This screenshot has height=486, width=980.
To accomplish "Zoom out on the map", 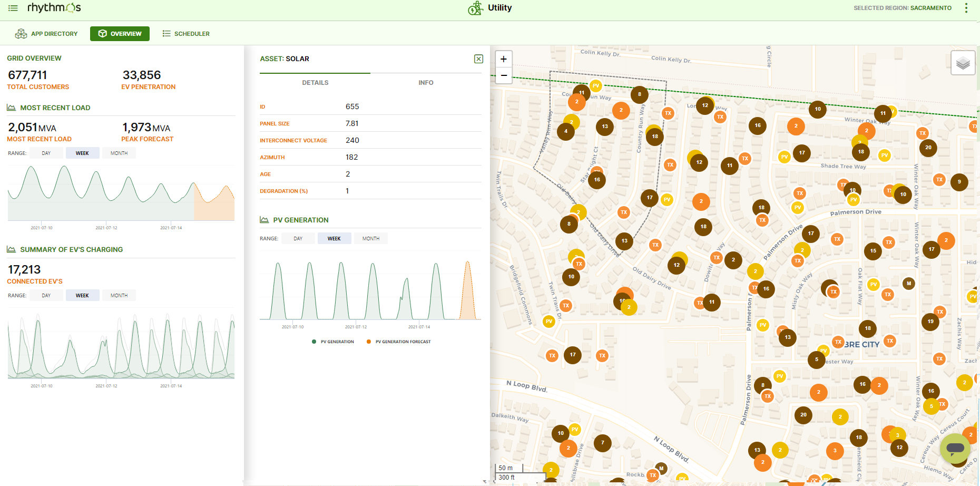I will tap(504, 75).
